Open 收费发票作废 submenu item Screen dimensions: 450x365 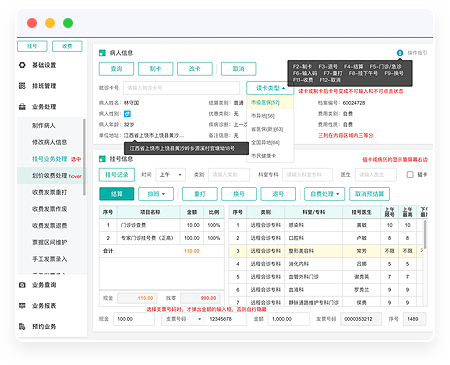coord(50,209)
